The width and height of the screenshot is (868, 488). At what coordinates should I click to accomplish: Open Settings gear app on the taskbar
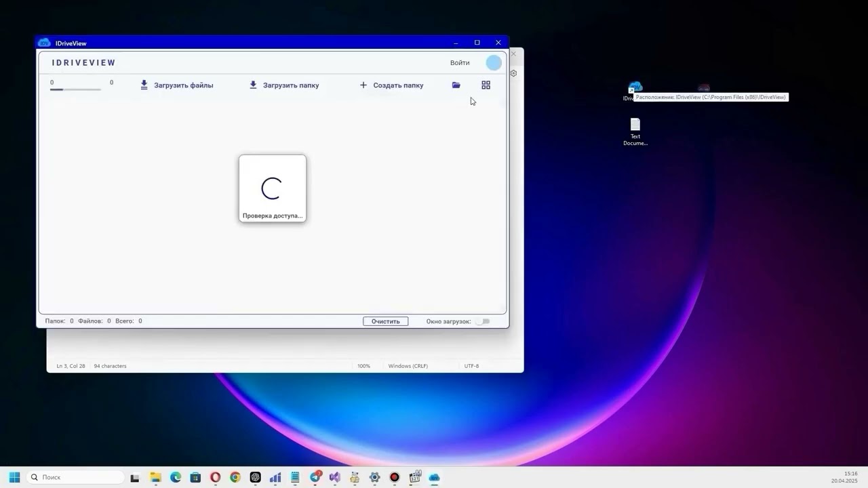374,477
